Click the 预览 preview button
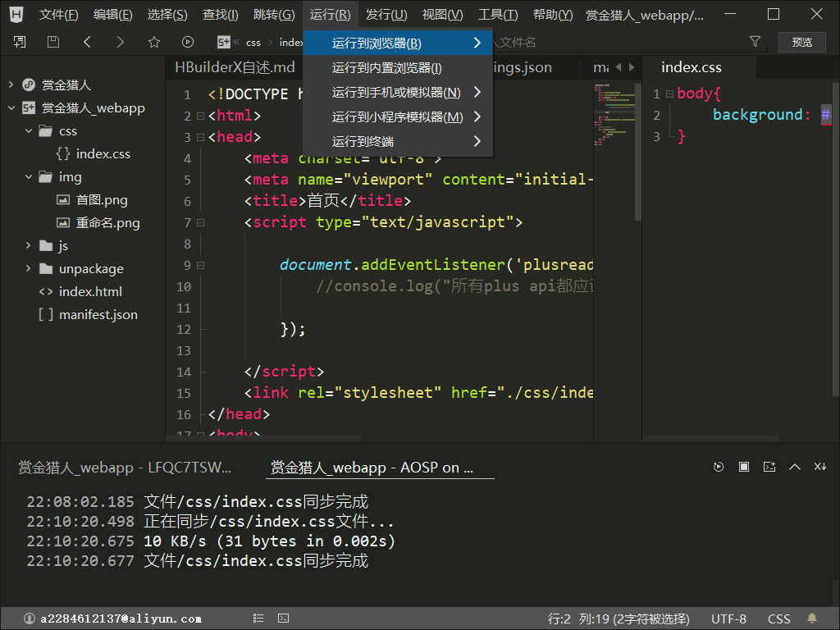The image size is (840, 630). pyautogui.click(x=802, y=42)
